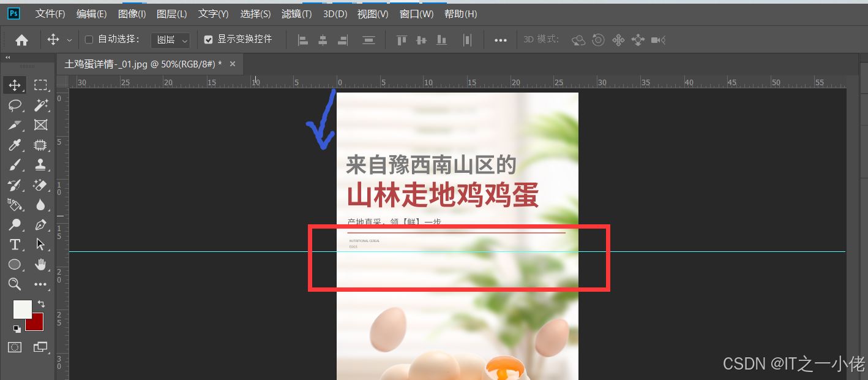This screenshot has height=380, width=868.
Task: Swap foreground and background colors
Action: (41, 304)
